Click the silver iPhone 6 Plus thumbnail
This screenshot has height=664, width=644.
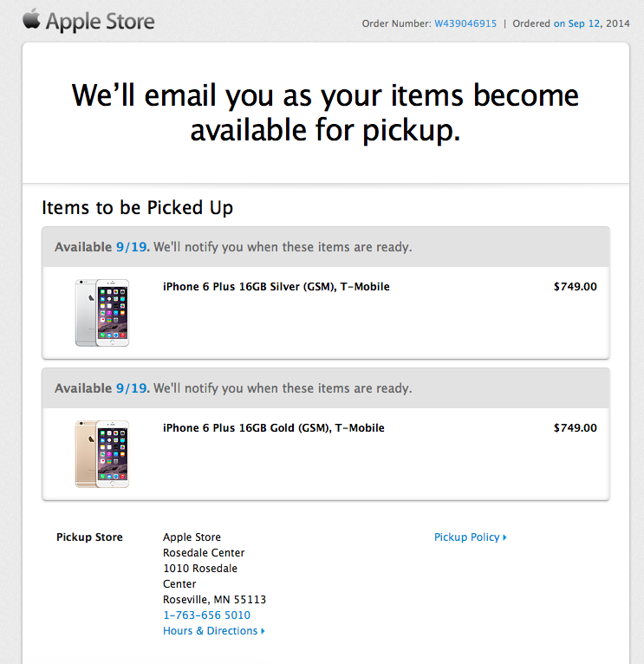tap(101, 313)
